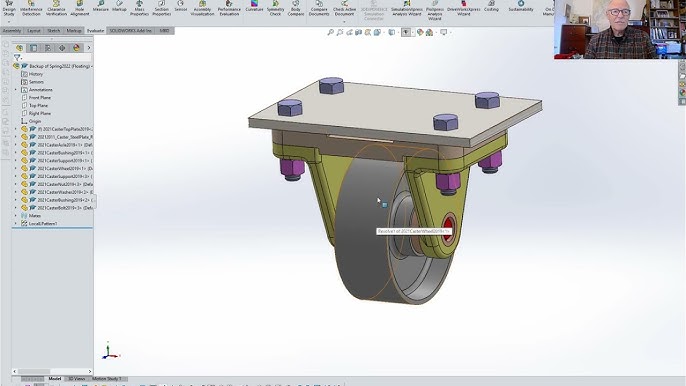
Task: Open Mass Properties
Action: point(139,8)
